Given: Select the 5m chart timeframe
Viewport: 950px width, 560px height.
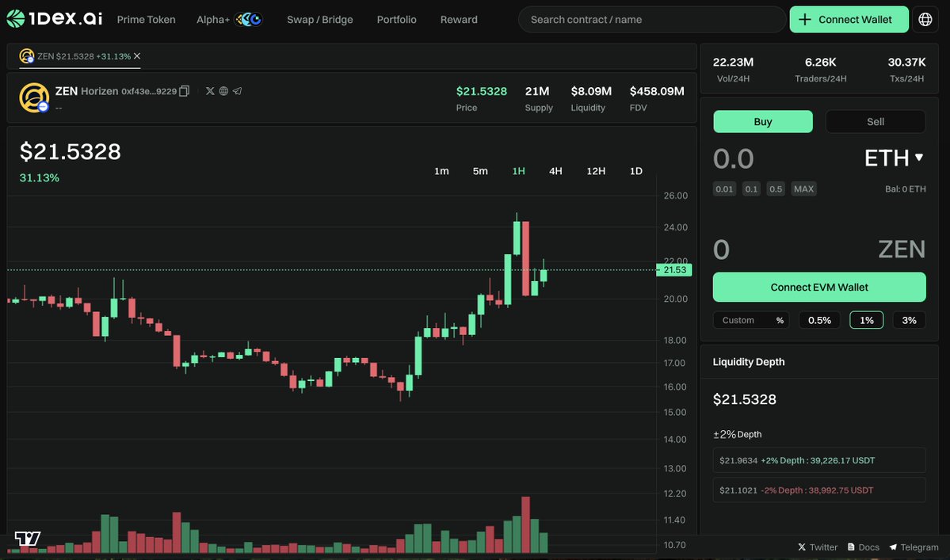Looking at the screenshot, I should (x=480, y=170).
